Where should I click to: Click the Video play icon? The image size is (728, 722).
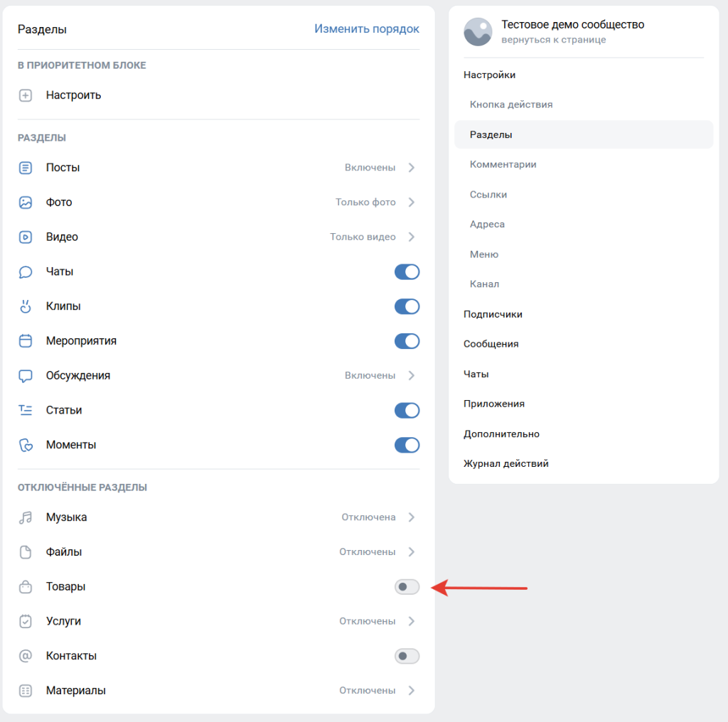point(26,237)
